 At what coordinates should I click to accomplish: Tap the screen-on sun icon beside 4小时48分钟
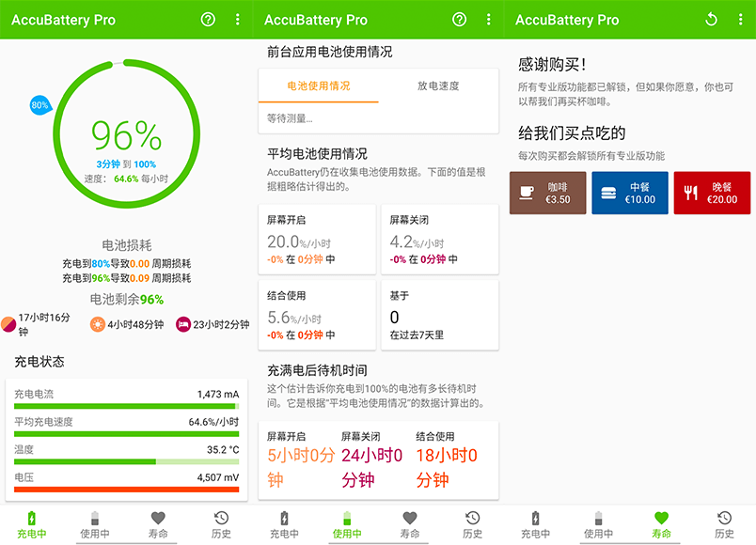coord(98,324)
